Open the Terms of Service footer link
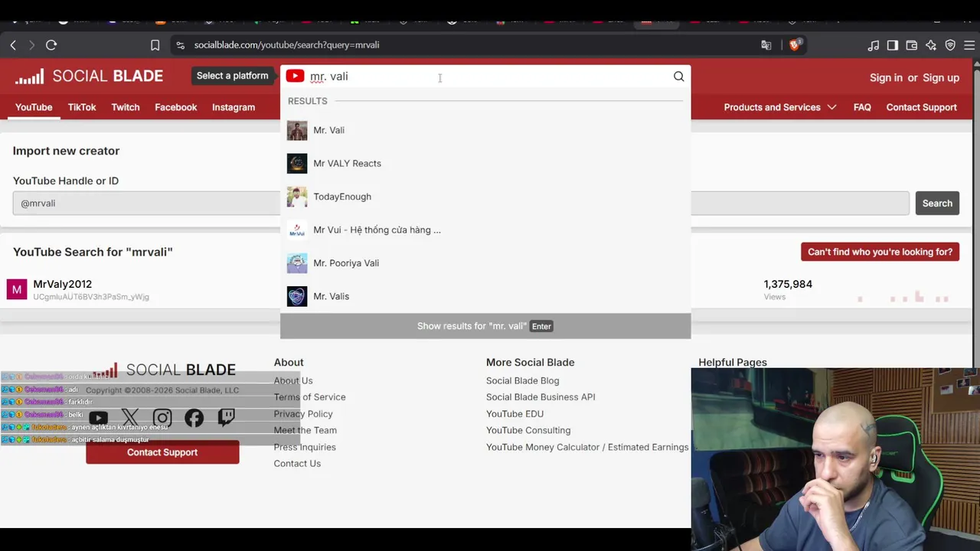Image resolution: width=980 pixels, height=551 pixels. (x=309, y=397)
